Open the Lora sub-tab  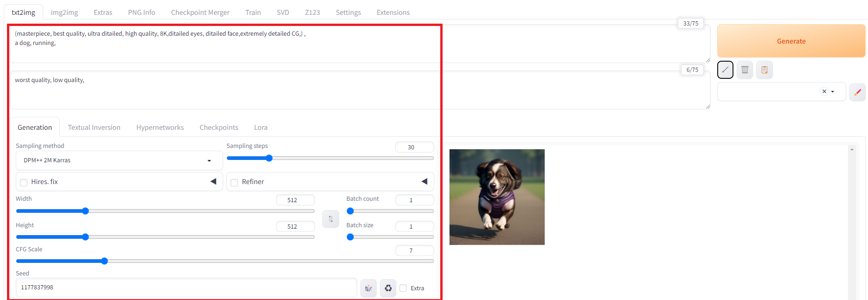click(261, 128)
